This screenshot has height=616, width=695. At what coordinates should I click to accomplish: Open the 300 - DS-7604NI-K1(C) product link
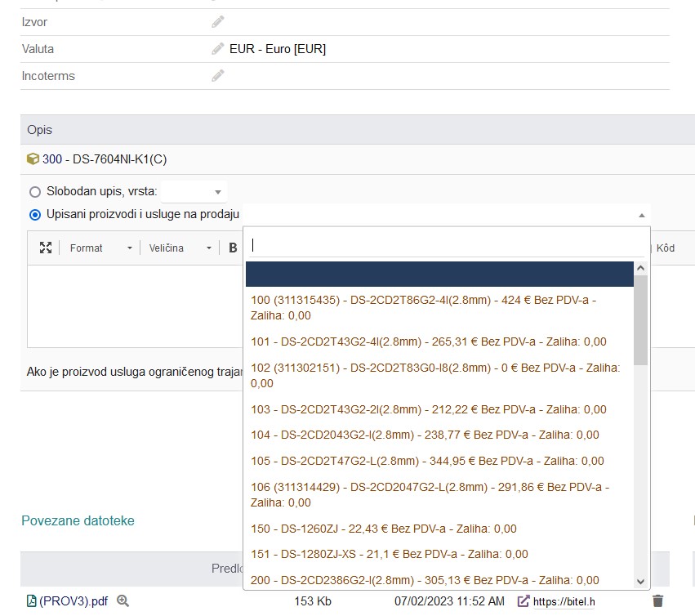pyautogui.click(x=105, y=158)
